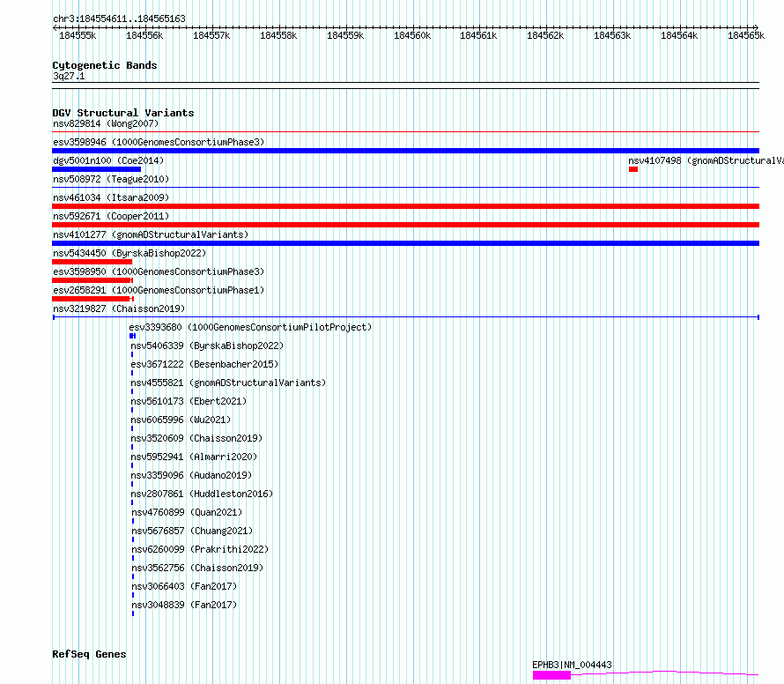
Task: Click the red bar of nsv461034
Action: [x=405, y=206]
